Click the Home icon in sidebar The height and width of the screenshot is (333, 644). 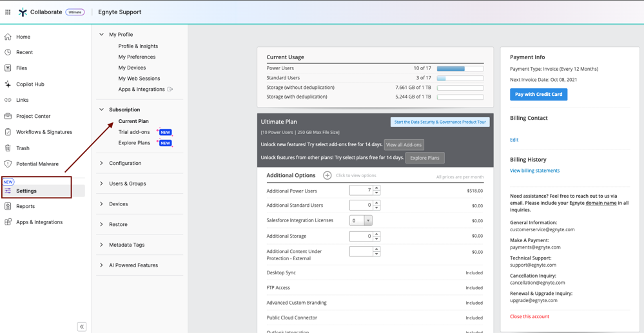pos(8,37)
